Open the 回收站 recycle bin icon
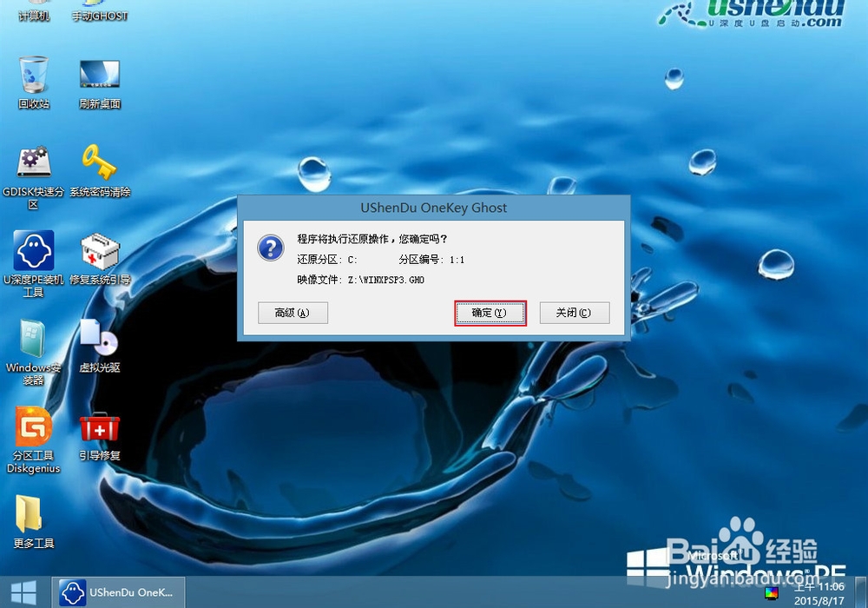 click(x=33, y=82)
